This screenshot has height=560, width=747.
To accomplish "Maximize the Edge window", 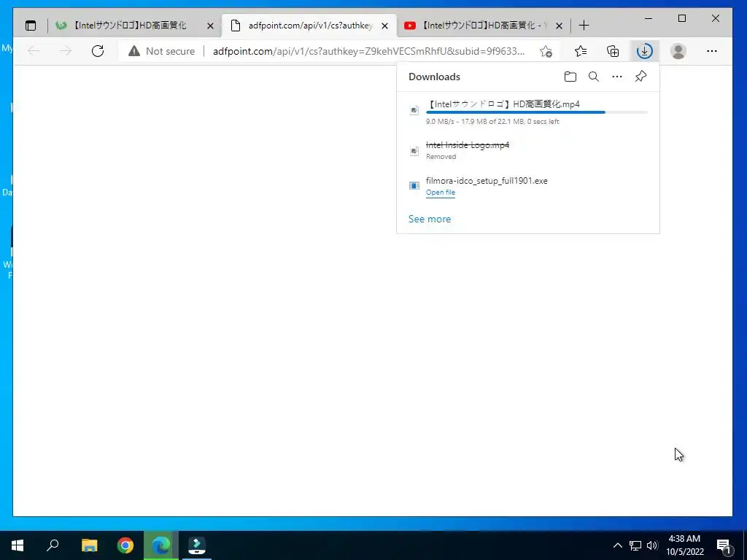I will click(x=682, y=18).
